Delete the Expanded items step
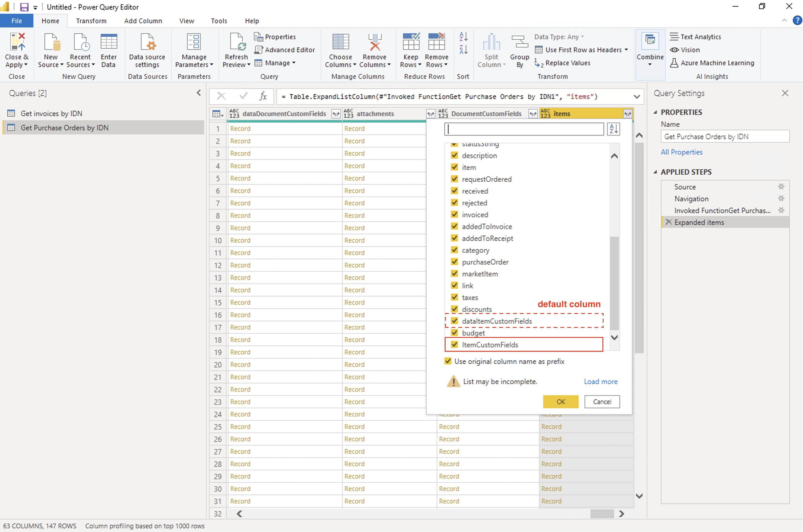The width and height of the screenshot is (803, 532). tap(668, 222)
